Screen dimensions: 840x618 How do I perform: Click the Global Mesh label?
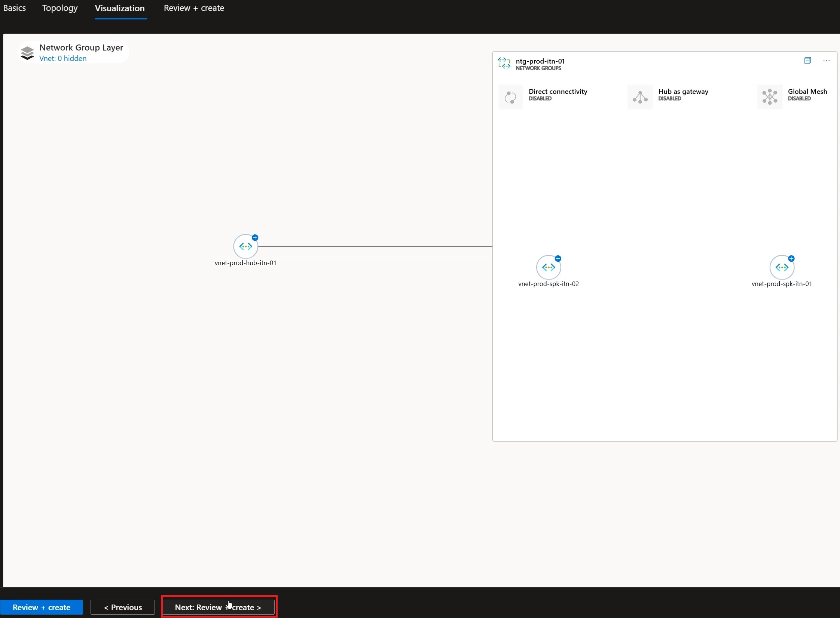(807, 92)
